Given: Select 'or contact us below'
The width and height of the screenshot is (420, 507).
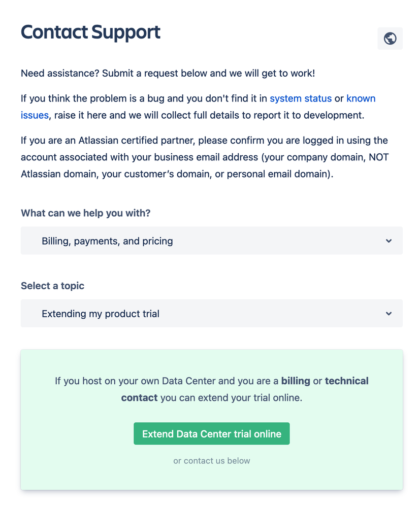Looking at the screenshot, I should (211, 461).
